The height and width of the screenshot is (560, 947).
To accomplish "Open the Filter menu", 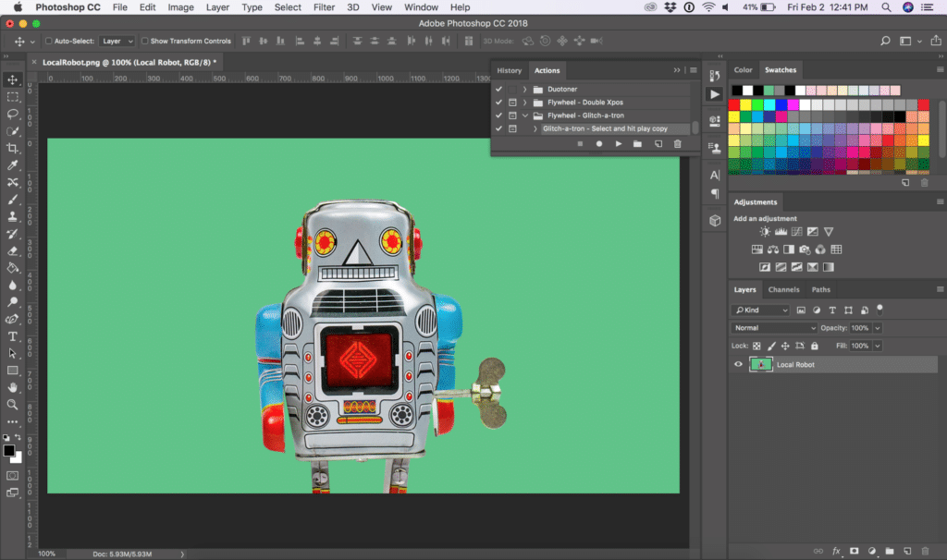I will [324, 7].
